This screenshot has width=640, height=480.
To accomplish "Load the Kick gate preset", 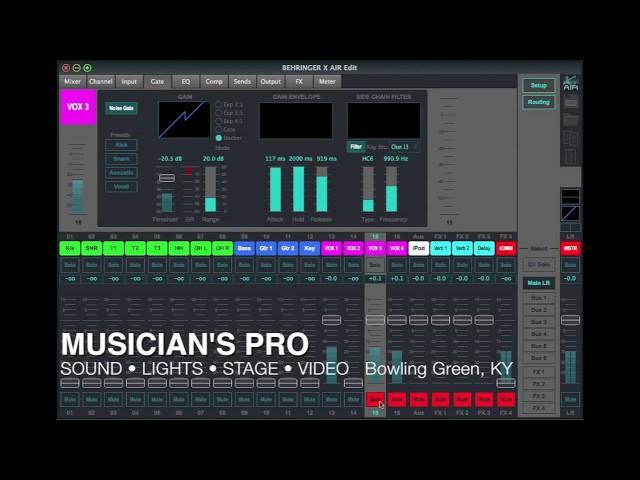I will (x=121, y=145).
